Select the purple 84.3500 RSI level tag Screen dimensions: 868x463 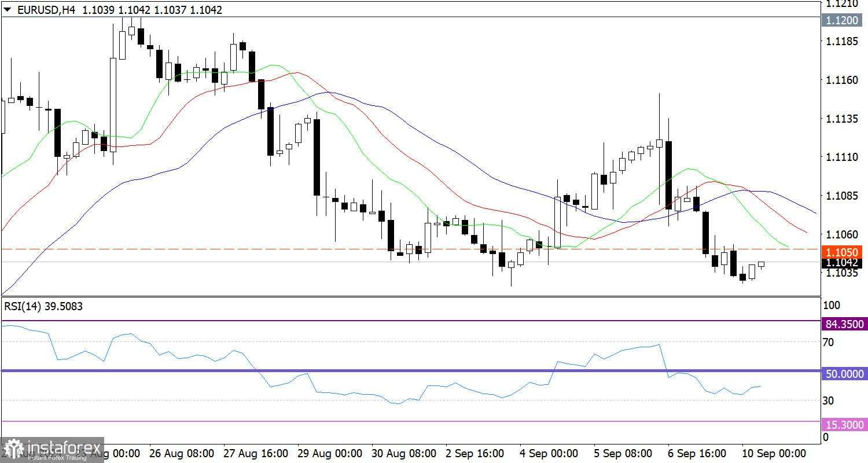[x=844, y=325]
